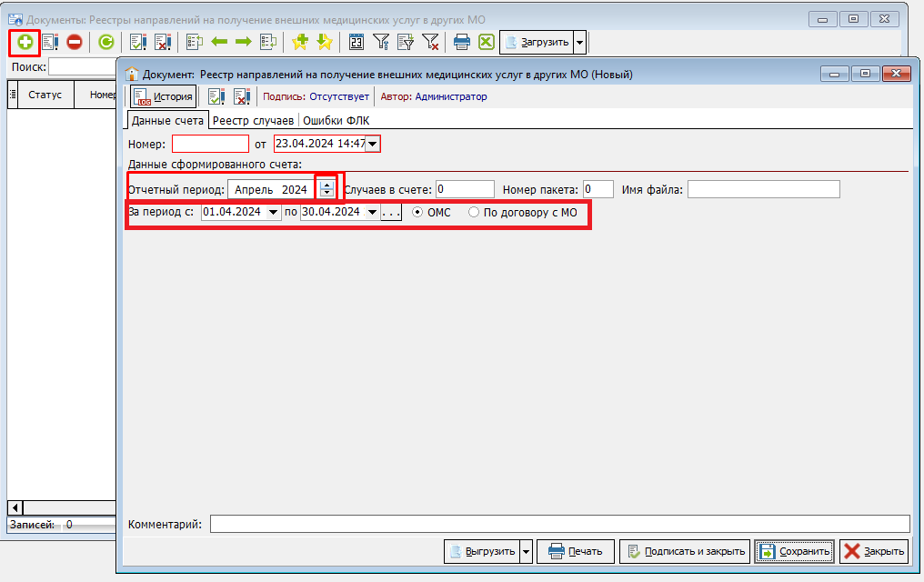Click the Подписать и закрыть button
Image resolution: width=924 pixels, height=582 pixels.
point(685,551)
